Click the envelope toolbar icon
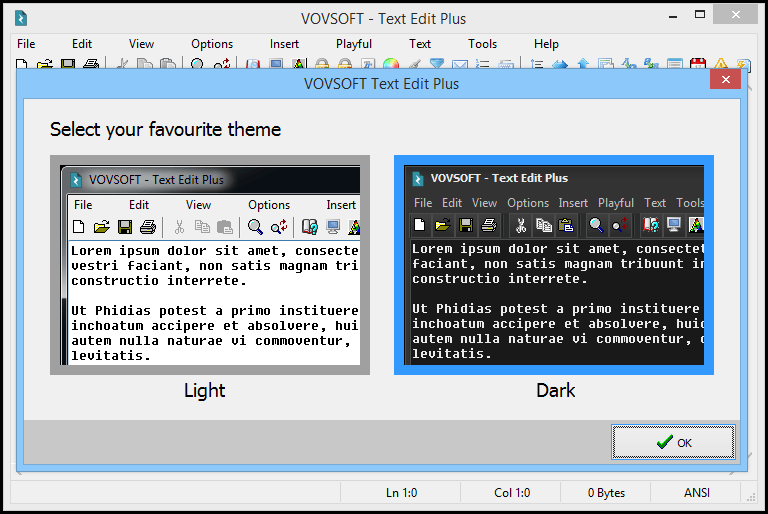Screen dimensions: 768x514 pos(460,64)
